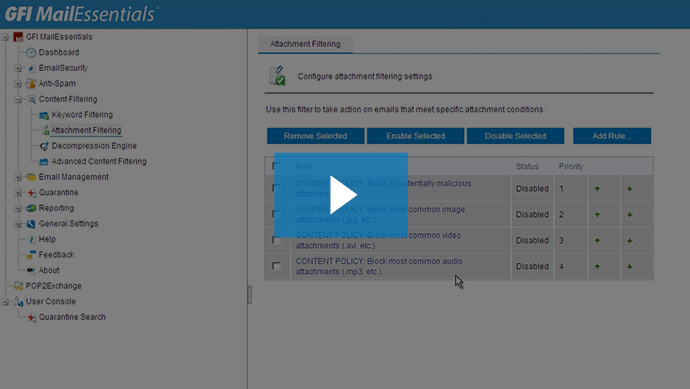Click Disable Selected button
690x389 pixels.
pos(515,136)
